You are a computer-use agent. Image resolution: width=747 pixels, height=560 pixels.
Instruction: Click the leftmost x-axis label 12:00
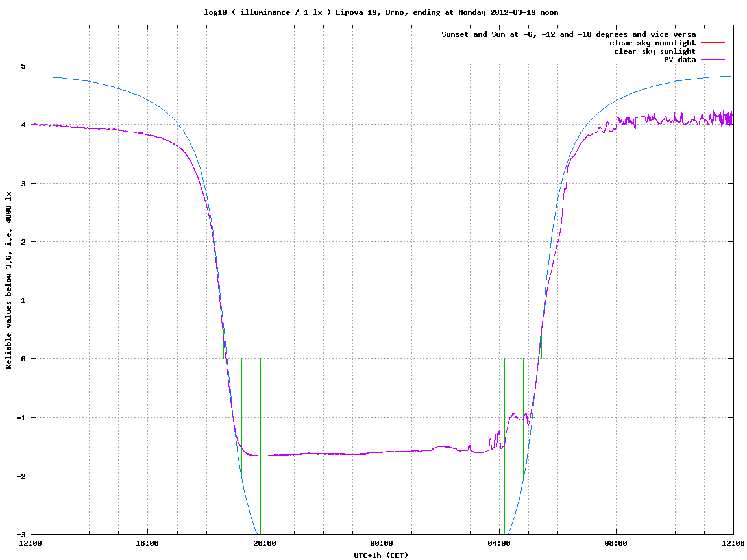pyautogui.click(x=31, y=543)
